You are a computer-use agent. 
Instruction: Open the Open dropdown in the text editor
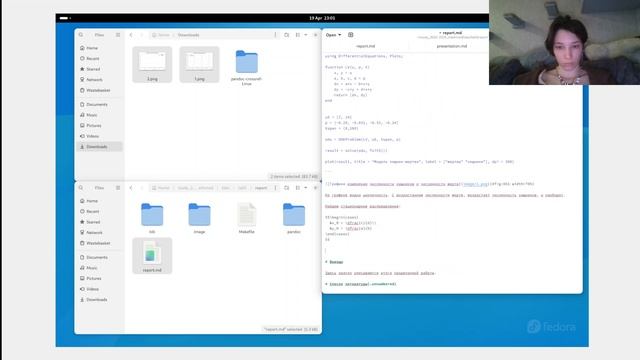pyautogui.click(x=333, y=35)
